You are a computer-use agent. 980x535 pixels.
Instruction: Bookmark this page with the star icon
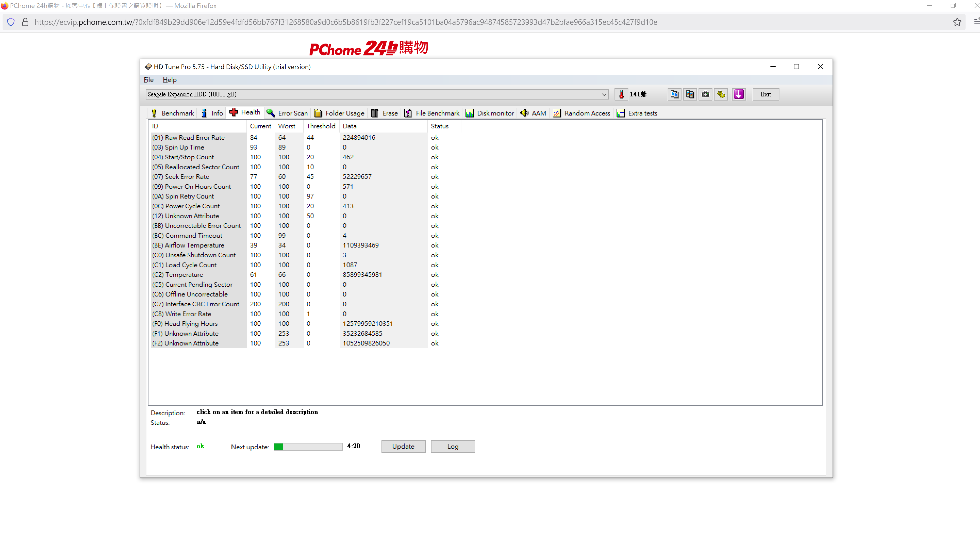click(957, 22)
